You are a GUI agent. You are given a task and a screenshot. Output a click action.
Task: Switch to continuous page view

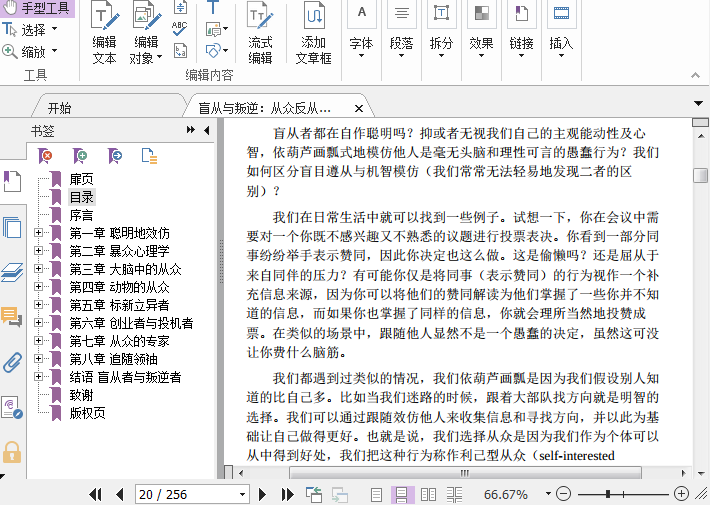[x=402, y=494]
